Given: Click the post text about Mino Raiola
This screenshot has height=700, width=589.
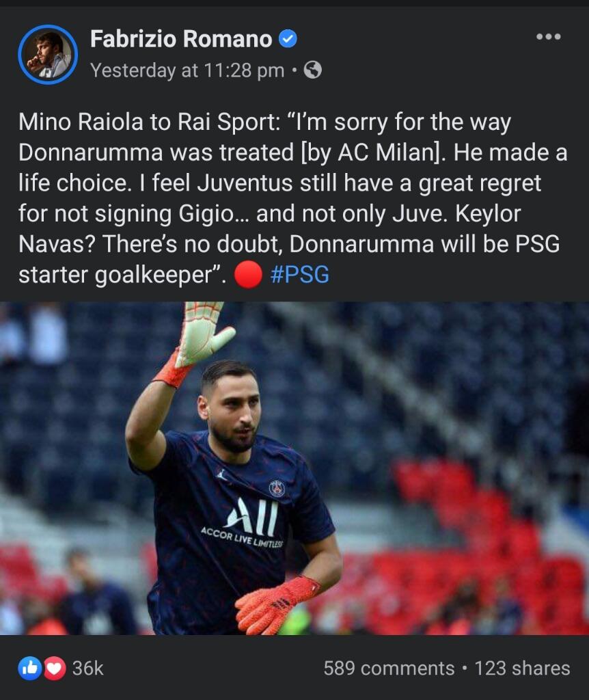Looking at the screenshot, I should point(292,198).
